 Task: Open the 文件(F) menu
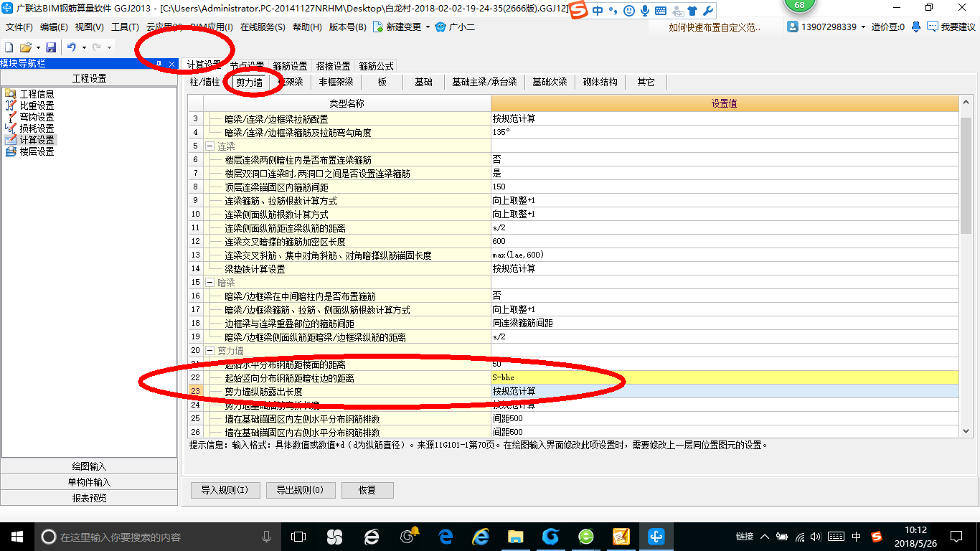(19, 27)
